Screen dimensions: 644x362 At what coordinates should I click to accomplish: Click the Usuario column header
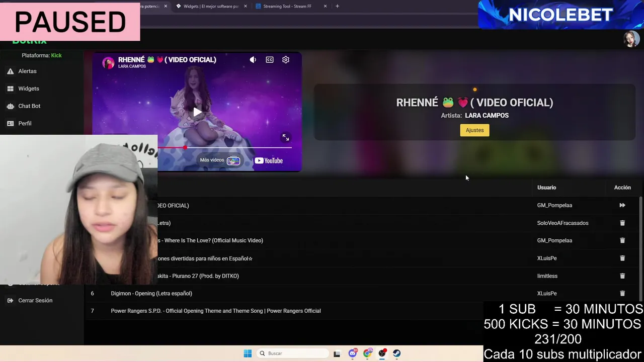pos(546,188)
